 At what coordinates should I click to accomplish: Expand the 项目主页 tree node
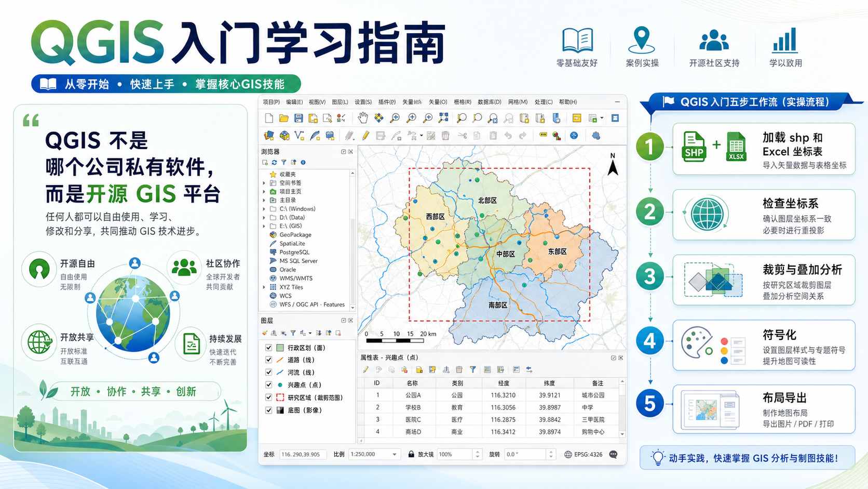(264, 192)
